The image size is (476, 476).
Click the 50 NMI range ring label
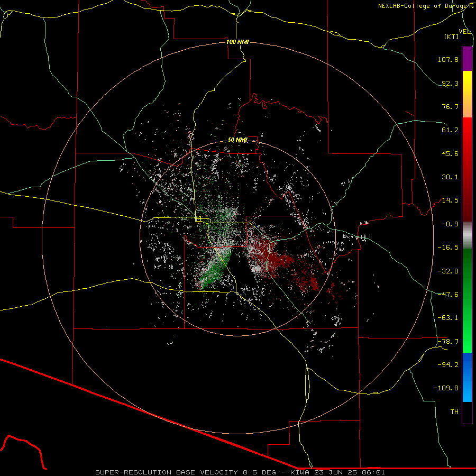tap(237, 140)
